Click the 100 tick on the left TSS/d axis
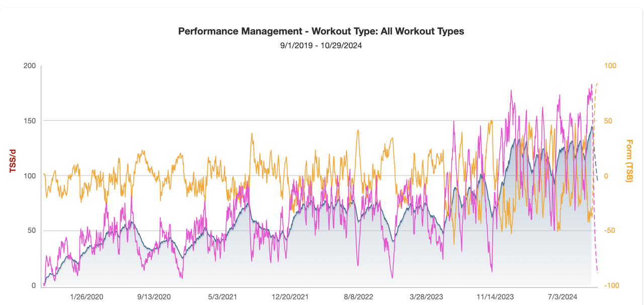644x305 pixels. coord(31,176)
